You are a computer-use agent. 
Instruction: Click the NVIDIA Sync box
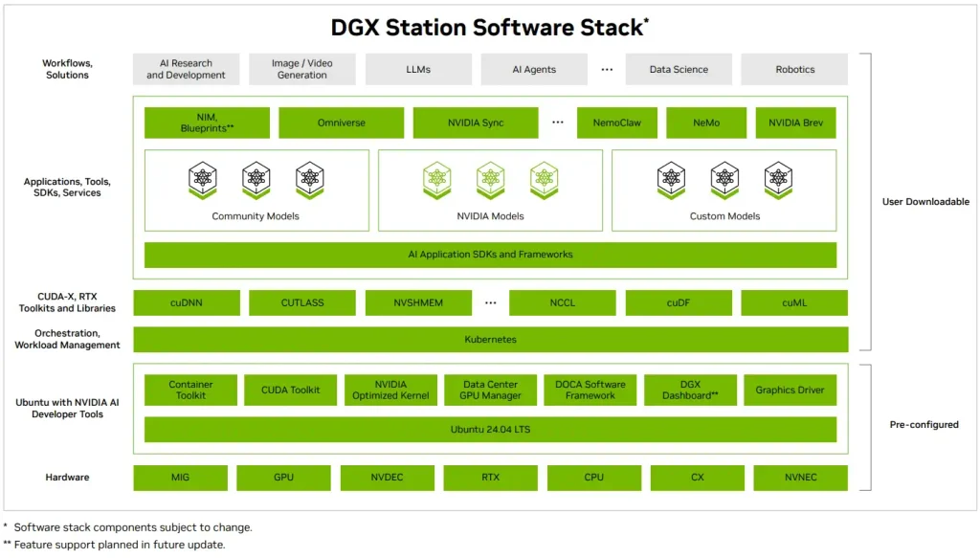(x=476, y=123)
